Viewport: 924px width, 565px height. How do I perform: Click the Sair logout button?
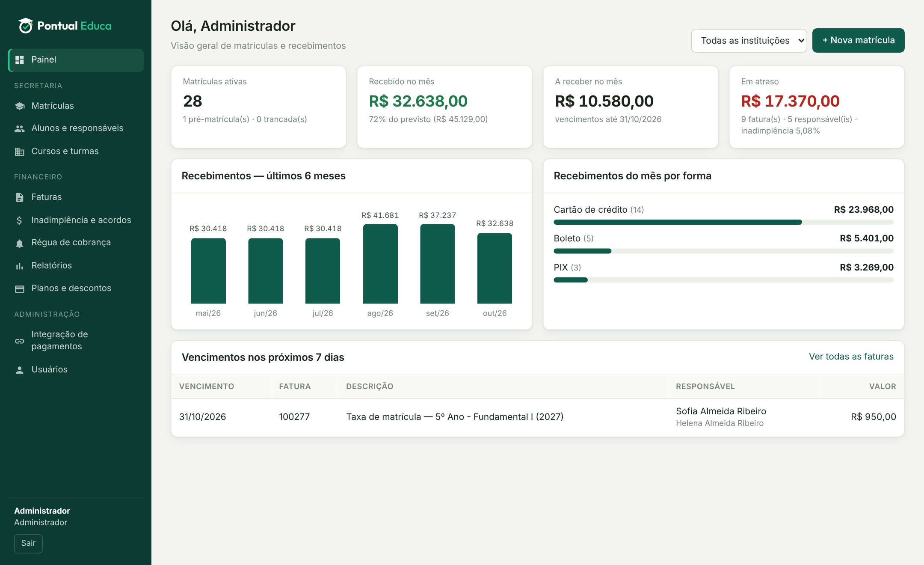pos(28,543)
